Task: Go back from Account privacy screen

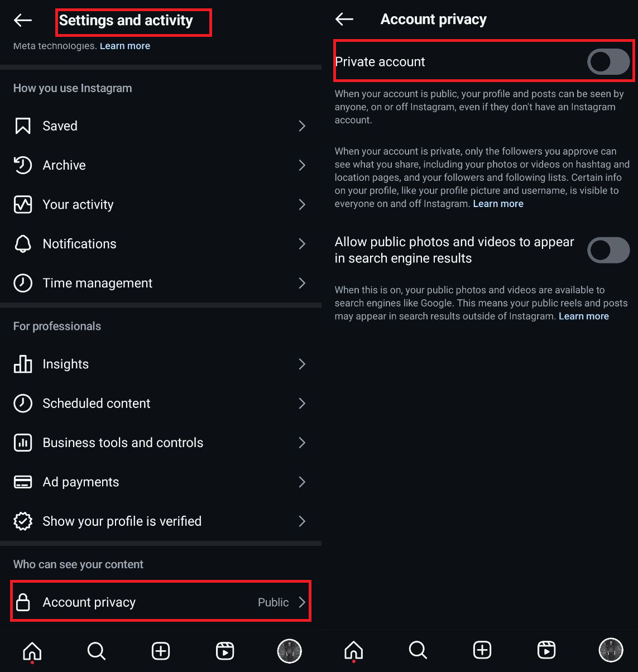Action: coord(344,20)
